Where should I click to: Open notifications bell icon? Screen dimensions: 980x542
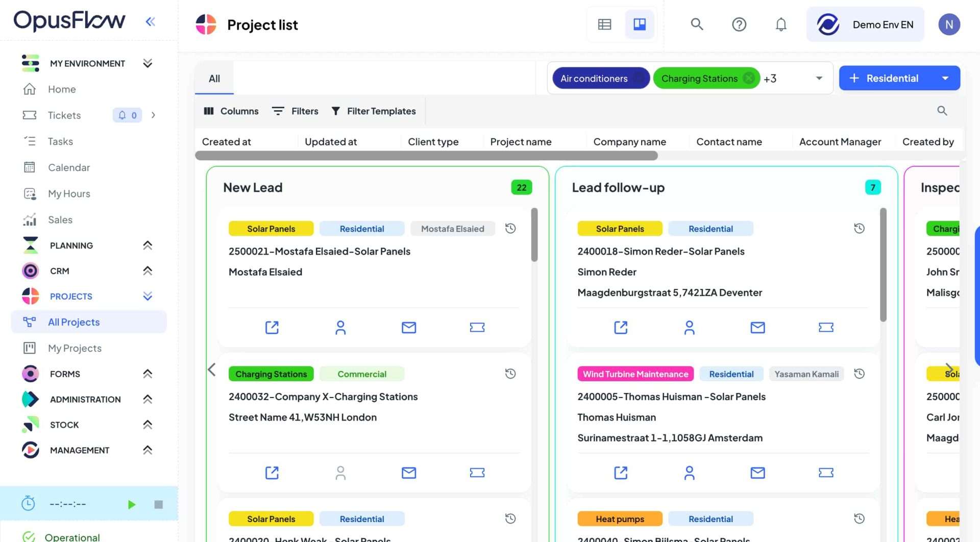pos(781,24)
